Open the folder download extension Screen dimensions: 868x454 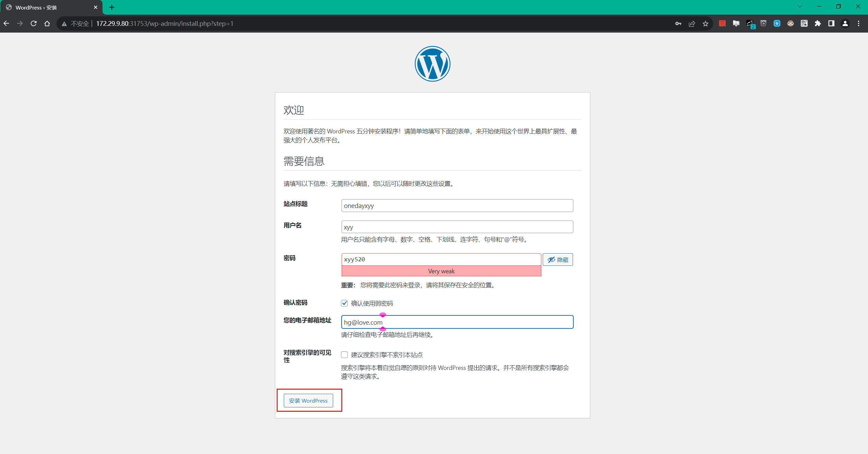point(736,23)
